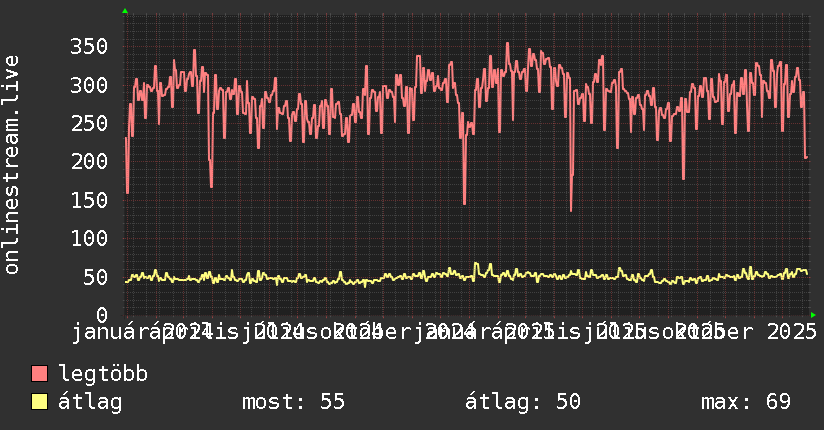Image resolution: width=824 pixels, height=430 pixels.
Task: Click the átlag legend label
Action: (x=90, y=402)
